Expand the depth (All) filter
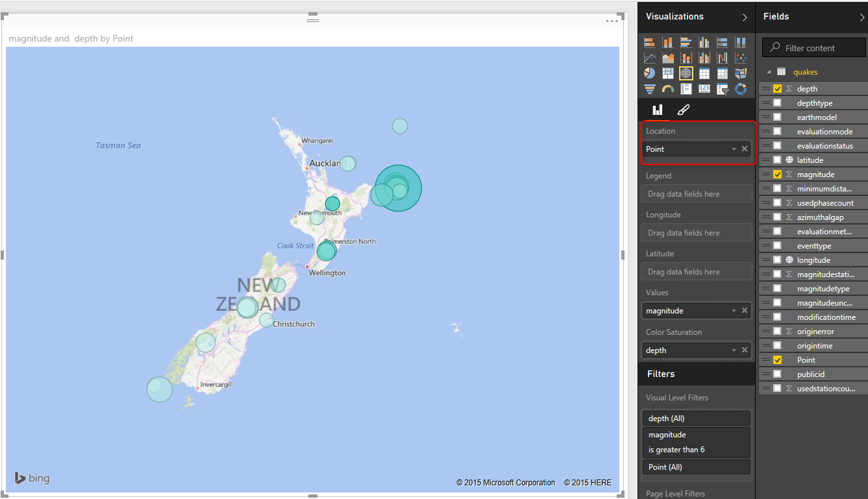Viewport: 868px width, 499px height. [696, 419]
